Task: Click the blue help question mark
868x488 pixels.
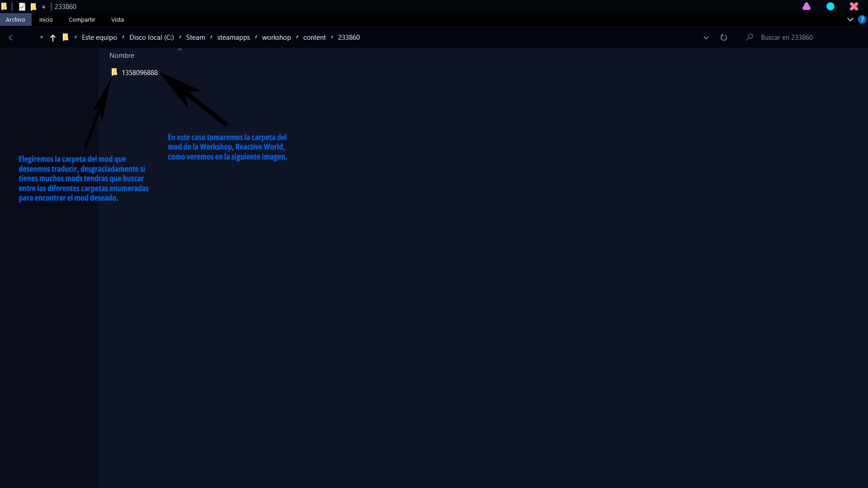Action: [x=862, y=19]
